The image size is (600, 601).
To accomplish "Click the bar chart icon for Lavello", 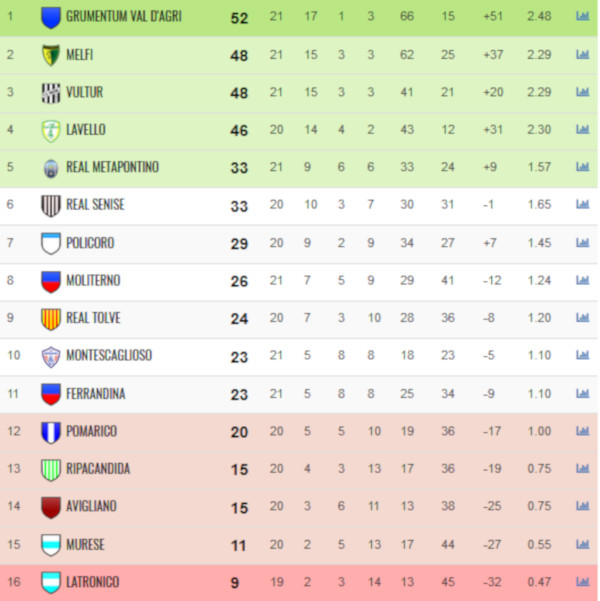I will click(x=582, y=130).
